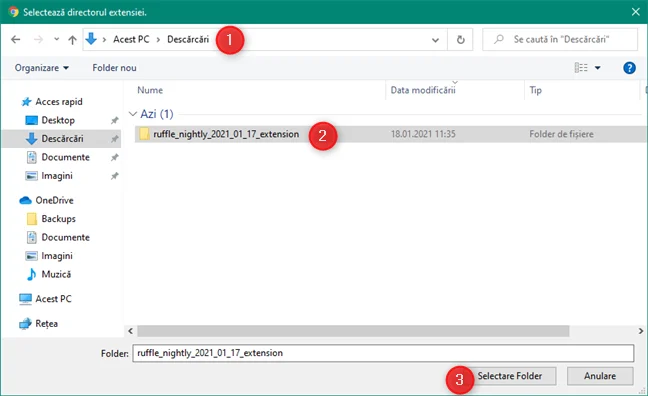648x396 pixels.
Task: Expand the address bar history dropdown
Action: coord(435,40)
